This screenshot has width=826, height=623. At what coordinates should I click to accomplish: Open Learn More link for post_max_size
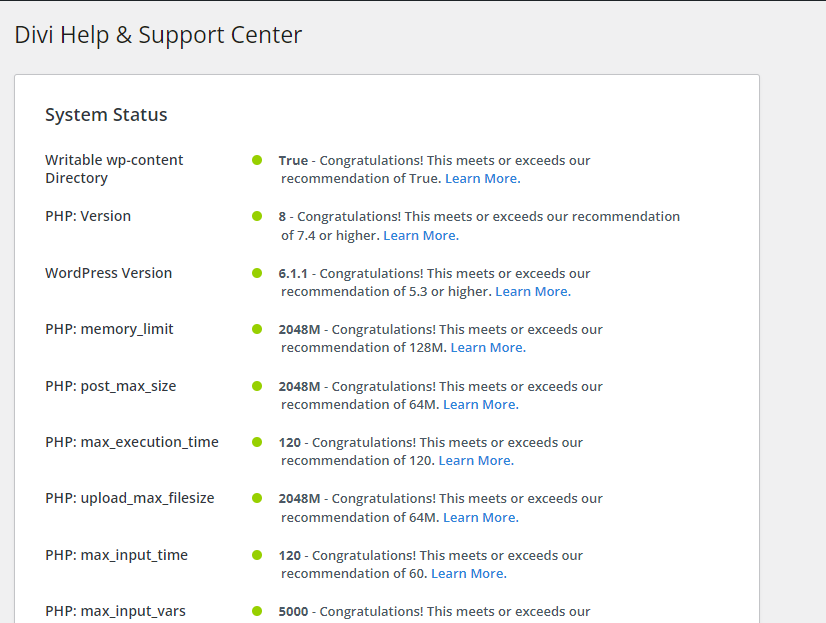coord(480,404)
